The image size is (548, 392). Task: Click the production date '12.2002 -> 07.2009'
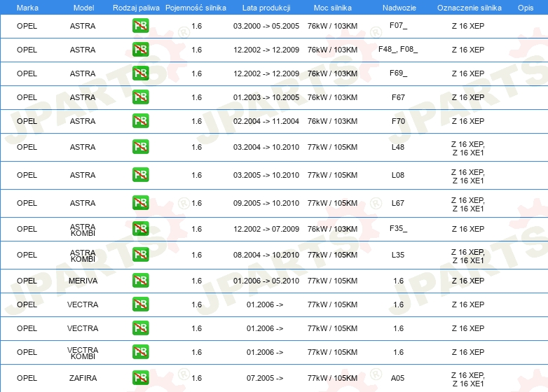click(x=266, y=229)
